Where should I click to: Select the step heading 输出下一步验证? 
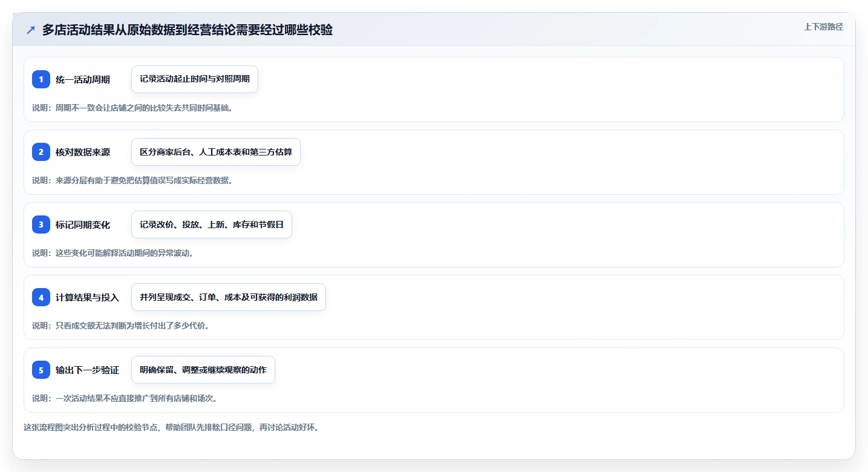coord(87,370)
